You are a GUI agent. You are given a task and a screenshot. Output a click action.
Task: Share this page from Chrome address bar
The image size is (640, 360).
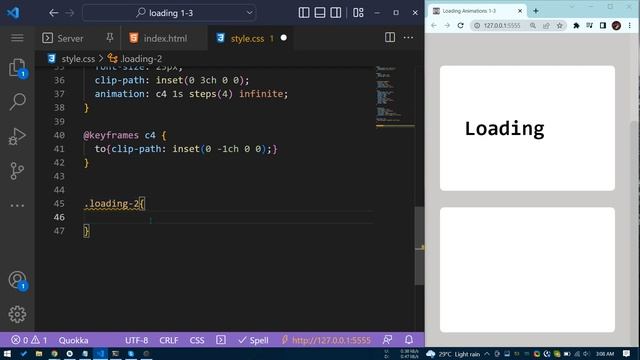[546, 25]
